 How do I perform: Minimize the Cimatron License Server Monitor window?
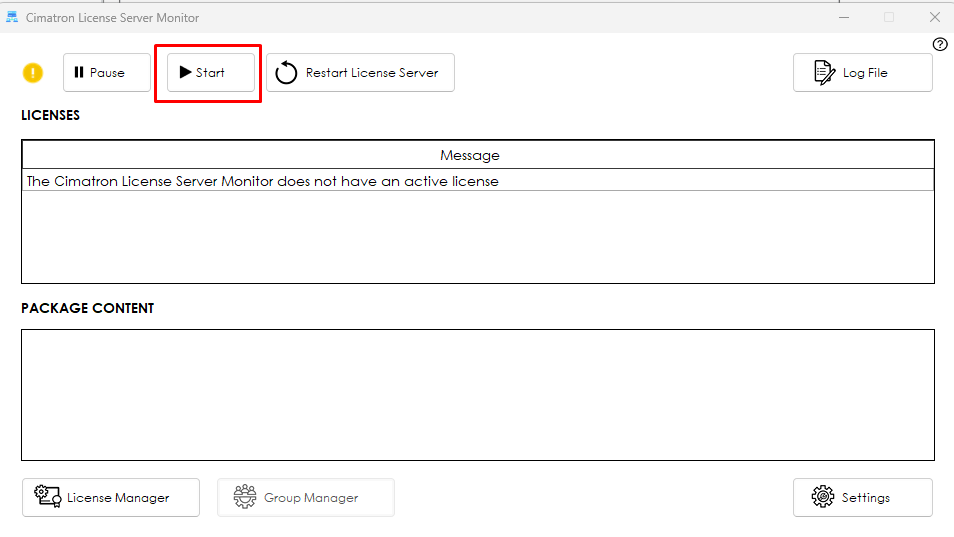click(x=844, y=18)
